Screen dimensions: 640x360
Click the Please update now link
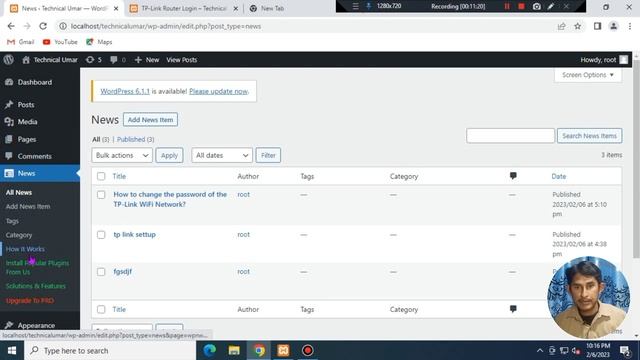tap(218, 91)
